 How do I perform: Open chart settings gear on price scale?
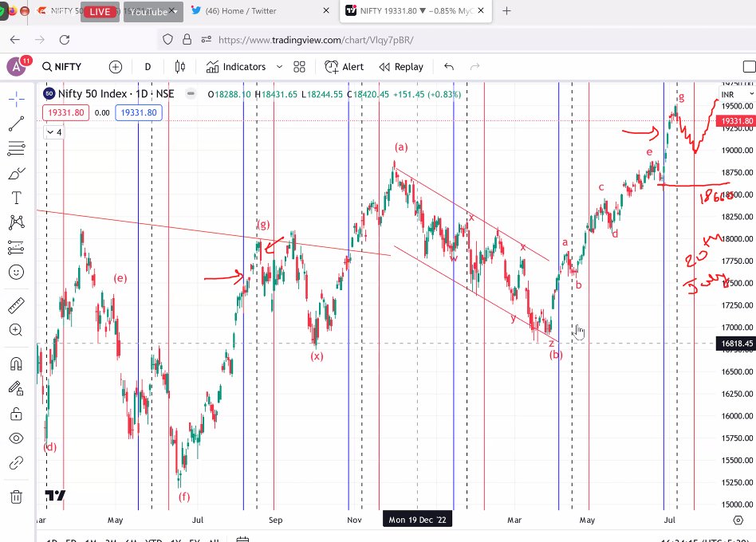pyautogui.click(x=738, y=520)
